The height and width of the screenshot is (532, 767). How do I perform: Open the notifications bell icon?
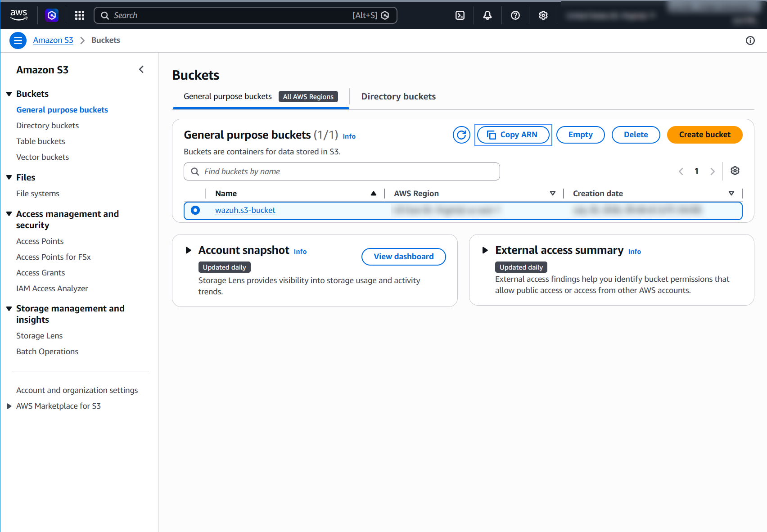point(487,15)
